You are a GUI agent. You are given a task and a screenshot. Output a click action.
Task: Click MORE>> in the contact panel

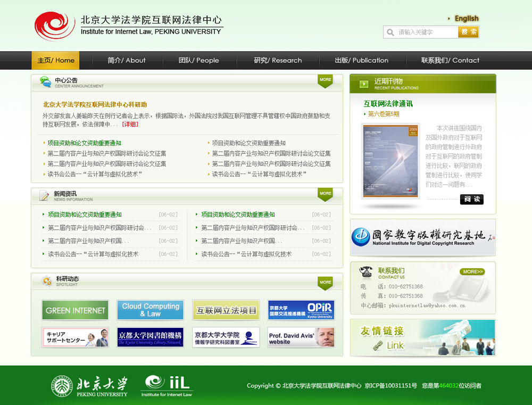pos(472,271)
